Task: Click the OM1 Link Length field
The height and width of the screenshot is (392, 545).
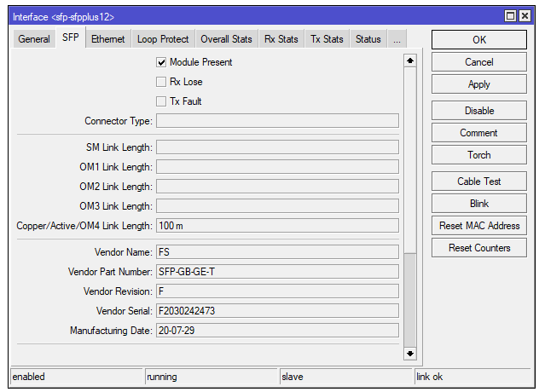Action: tap(277, 167)
